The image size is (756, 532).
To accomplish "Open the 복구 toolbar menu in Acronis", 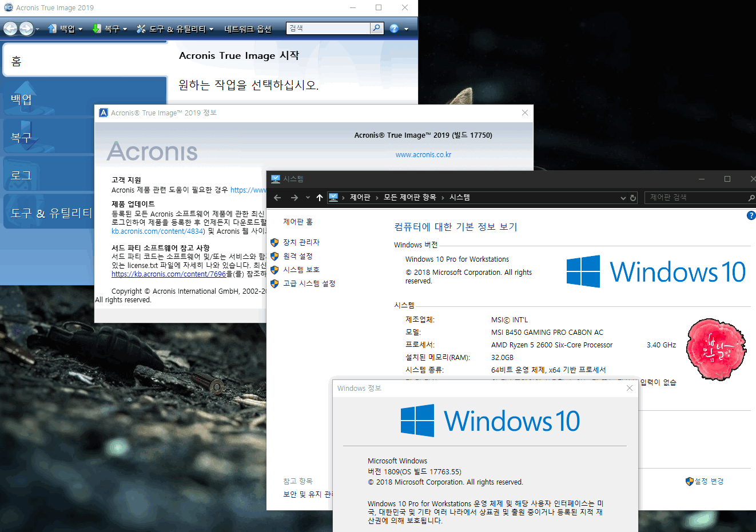I will coord(110,29).
